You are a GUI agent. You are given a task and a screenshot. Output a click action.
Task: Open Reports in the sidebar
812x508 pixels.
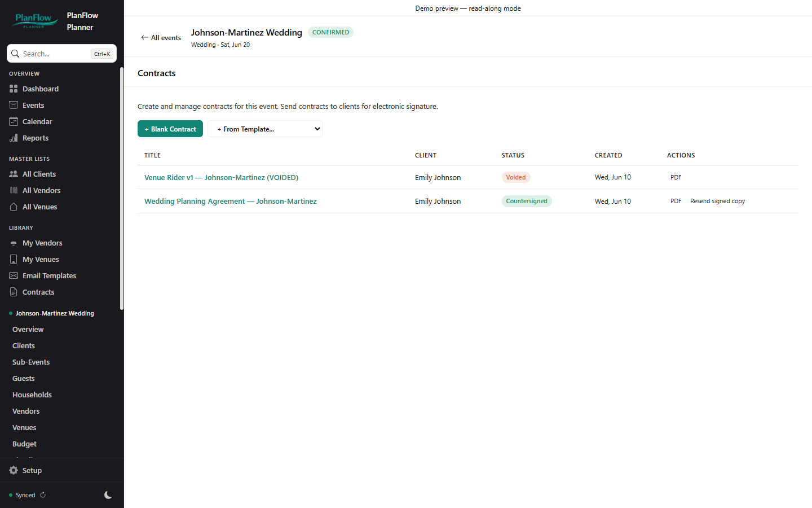click(36, 138)
